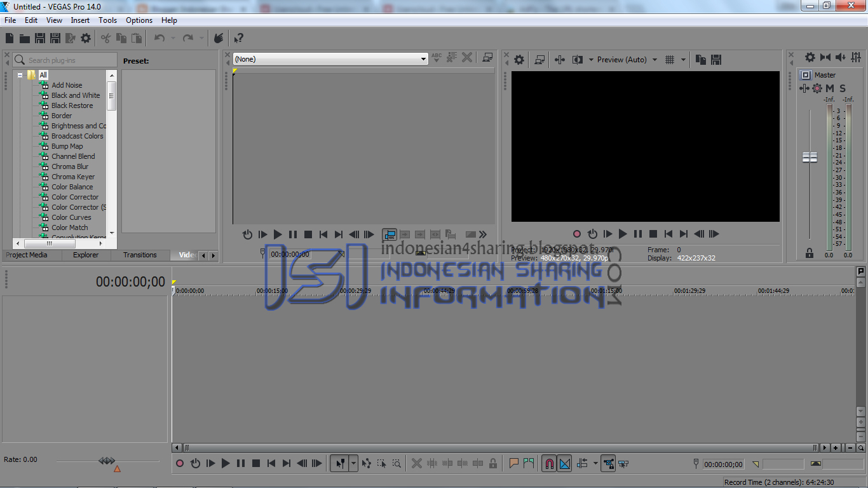Select the Zoom Edit tool
The width and height of the screenshot is (868, 488).
pos(397,464)
